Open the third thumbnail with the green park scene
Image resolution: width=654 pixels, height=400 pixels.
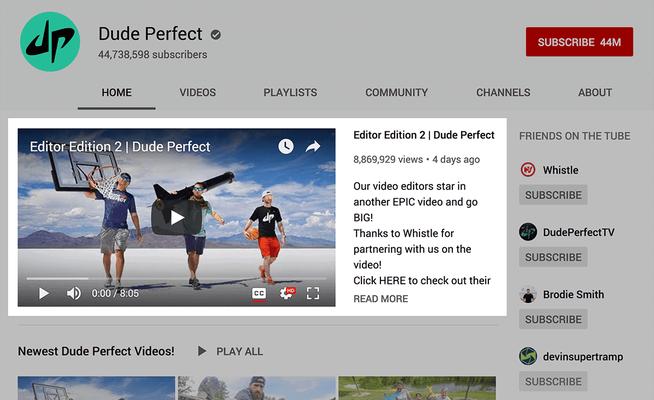417,388
